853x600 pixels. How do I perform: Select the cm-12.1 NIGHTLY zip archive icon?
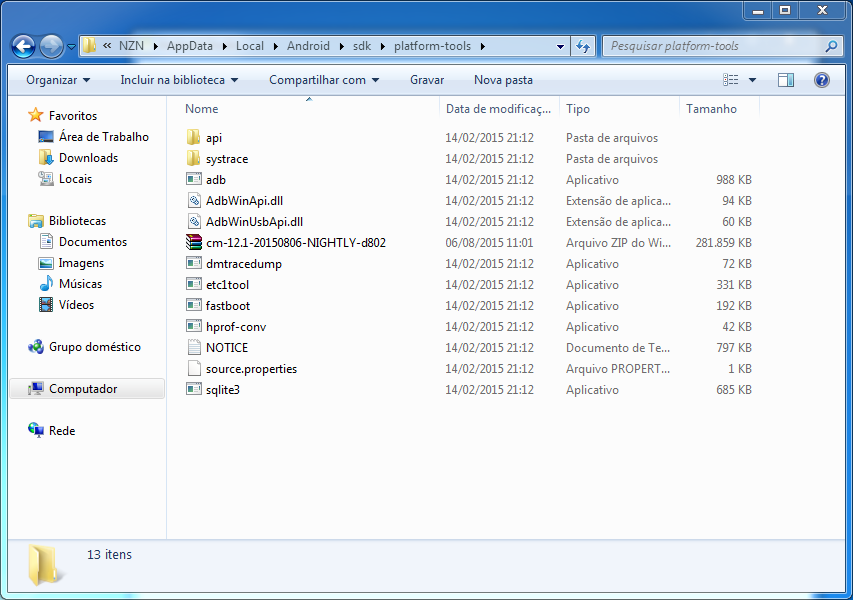pos(195,243)
